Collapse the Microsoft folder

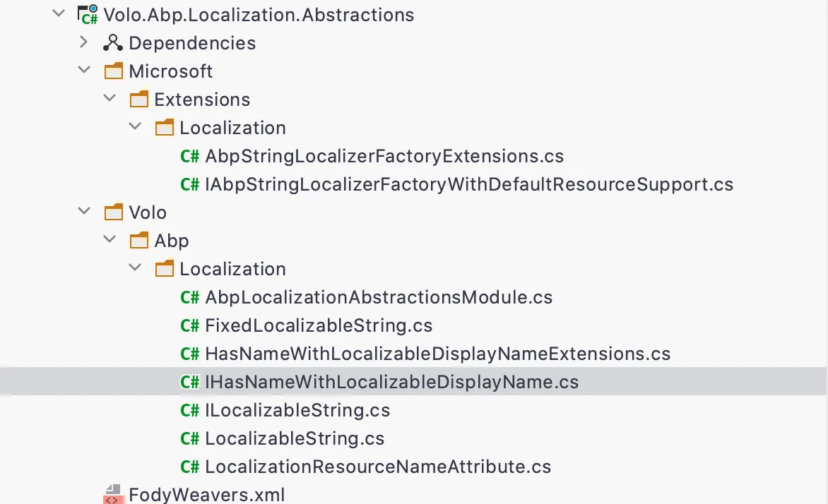coord(84,70)
